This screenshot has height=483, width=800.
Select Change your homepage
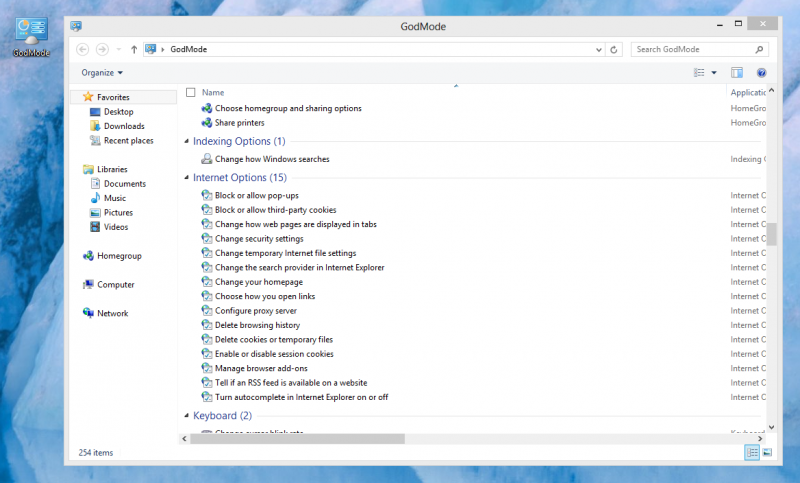259,282
